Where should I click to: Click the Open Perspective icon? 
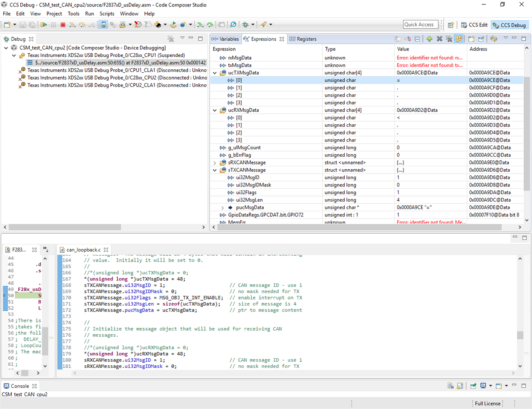451,25
